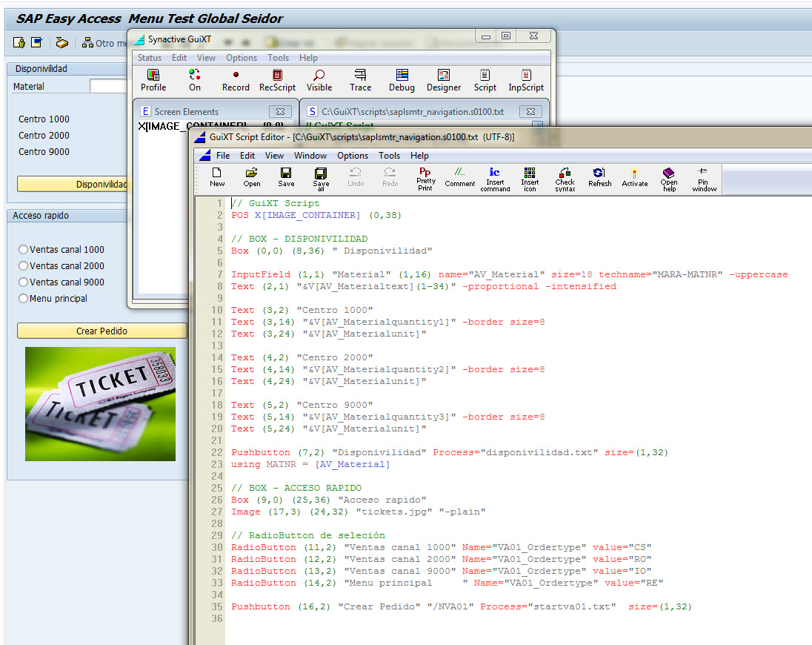Click the Redo toolbar icon

point(390,177)
